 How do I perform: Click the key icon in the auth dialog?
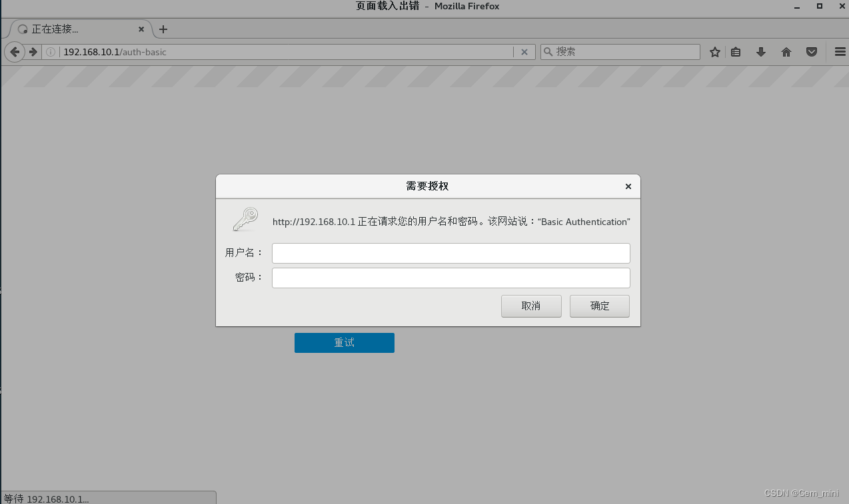[x=245, y=218]
